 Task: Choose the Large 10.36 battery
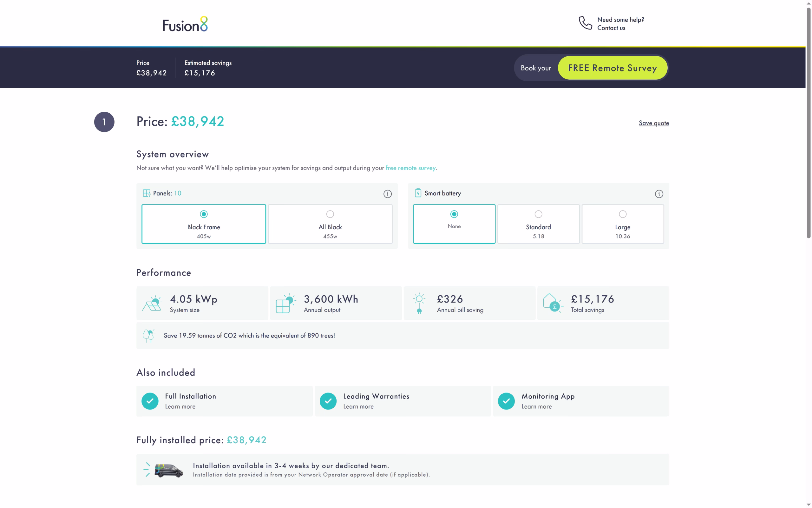click(x=622, y=224)
